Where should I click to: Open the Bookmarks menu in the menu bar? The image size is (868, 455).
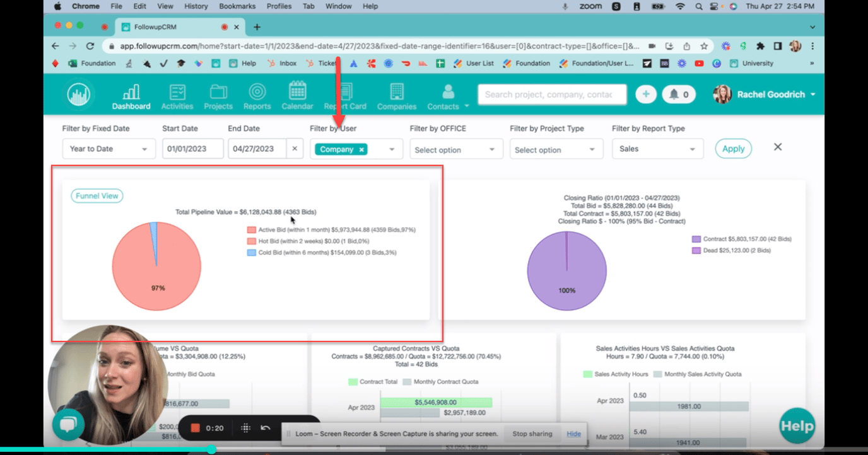[237, 6]
